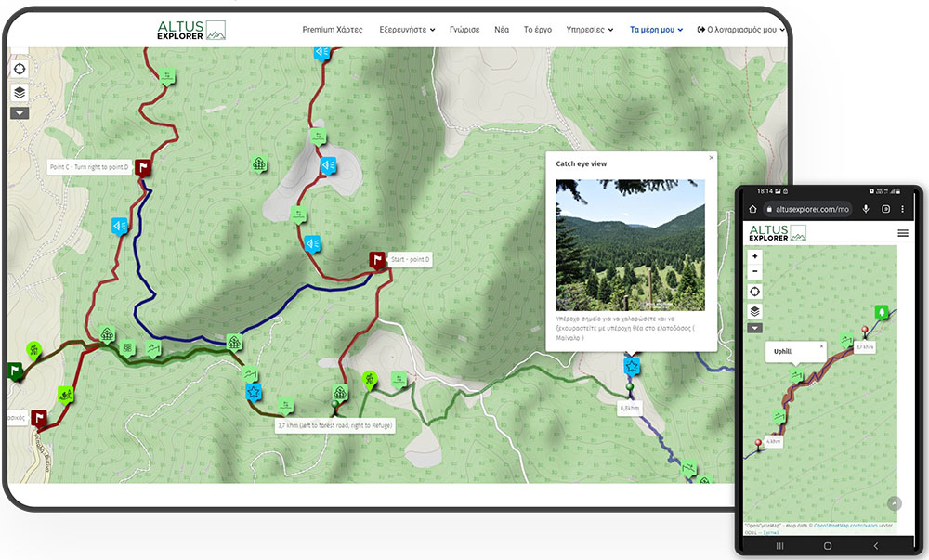
Task: Click the blue star marker below the popup
Action: click(632, 367)
